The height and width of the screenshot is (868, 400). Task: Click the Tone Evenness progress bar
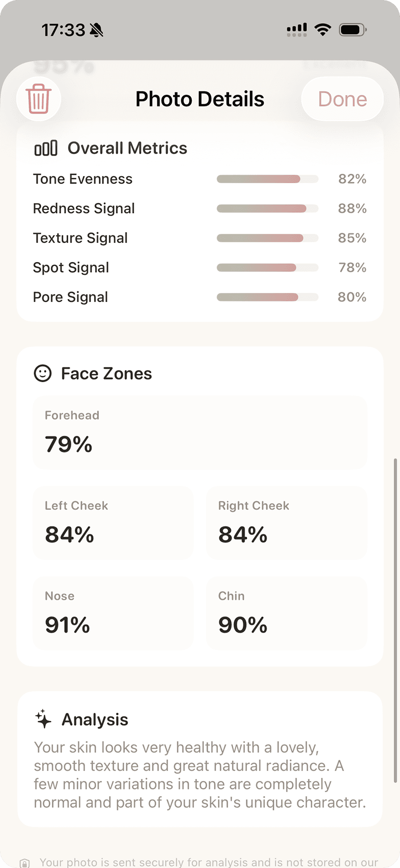click(267, 179)
